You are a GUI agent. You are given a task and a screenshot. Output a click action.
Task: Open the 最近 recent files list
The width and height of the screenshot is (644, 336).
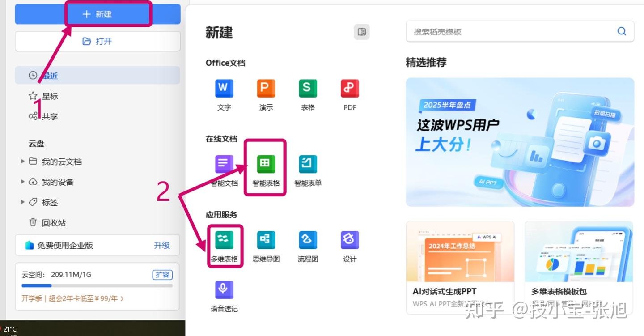click(97, 76)
